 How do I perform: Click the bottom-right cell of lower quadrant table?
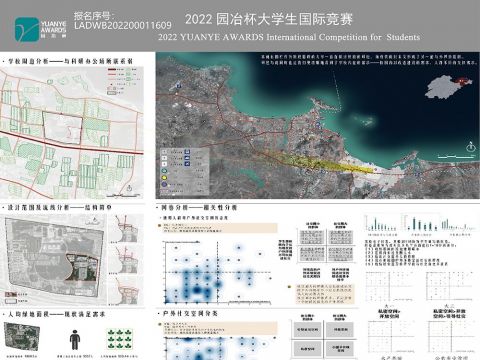click(340, 349)
